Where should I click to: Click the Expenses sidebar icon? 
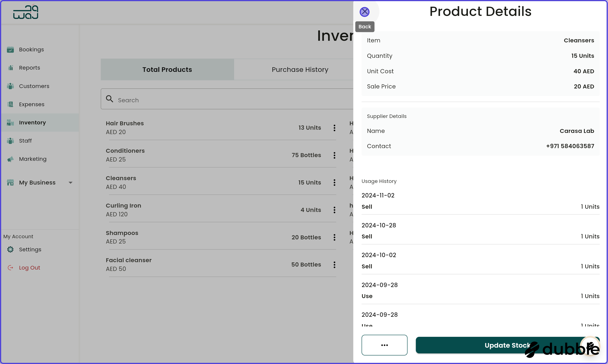(10, 104)
